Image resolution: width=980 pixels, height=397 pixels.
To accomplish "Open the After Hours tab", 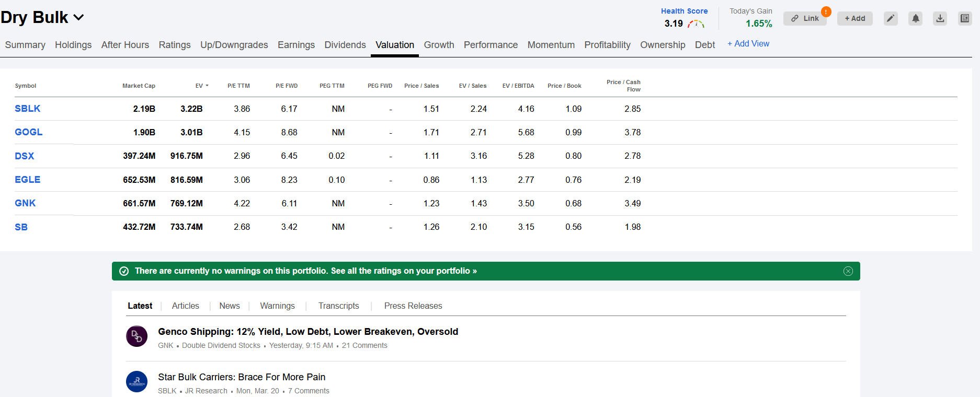I will (x=125, y=45).
